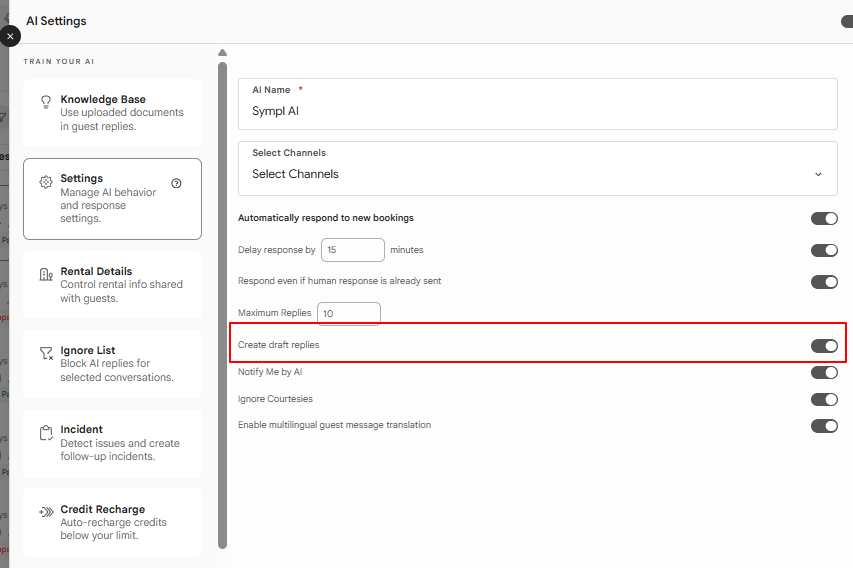Open the Credit Recharge section
The height and width of the screenshot is (568, 853).
113,522
